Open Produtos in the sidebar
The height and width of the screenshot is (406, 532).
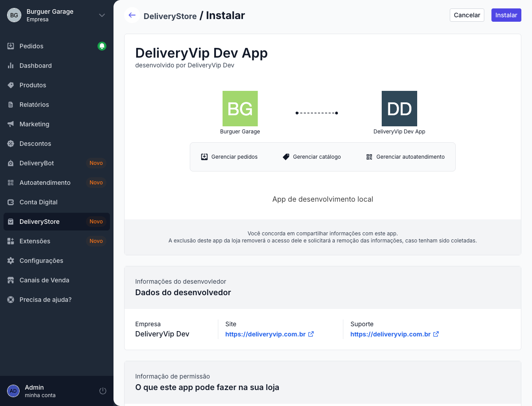point(57,85)
